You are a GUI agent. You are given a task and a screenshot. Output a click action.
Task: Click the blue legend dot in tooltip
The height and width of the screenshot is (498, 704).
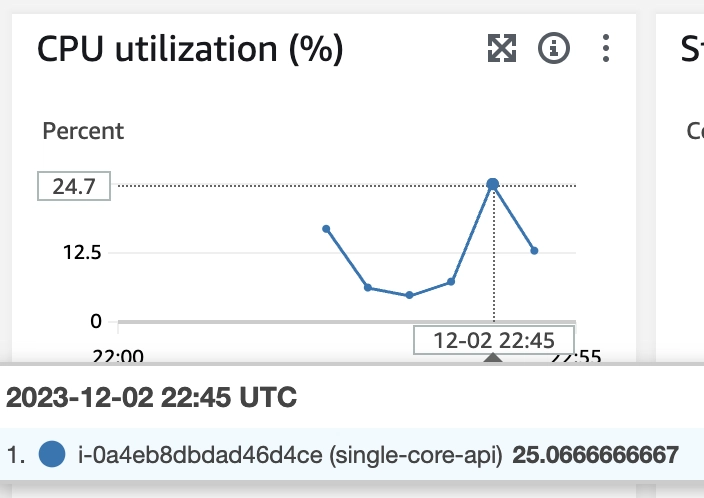tap(52, 455)
